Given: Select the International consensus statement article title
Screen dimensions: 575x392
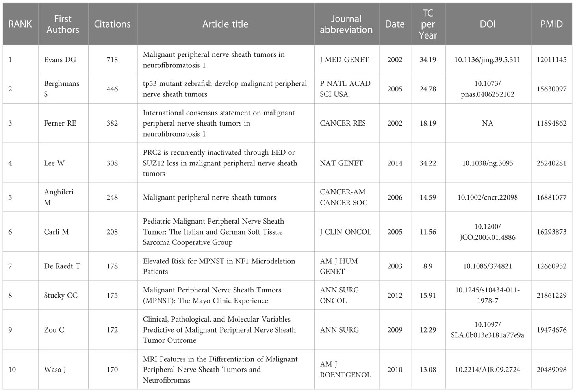Looking at the screenshot, I should [x=219, y=123].
